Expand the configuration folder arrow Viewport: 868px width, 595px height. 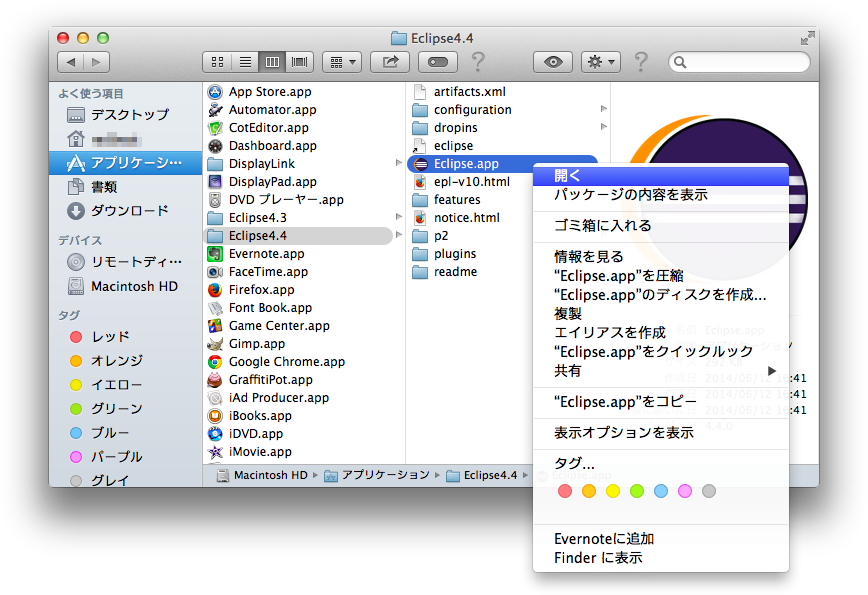click(x=604, y=108)
